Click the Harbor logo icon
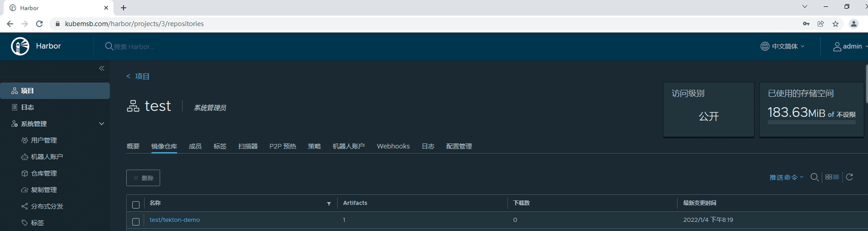The width and height of the screenshot is (868, 231). coord(20,46)
